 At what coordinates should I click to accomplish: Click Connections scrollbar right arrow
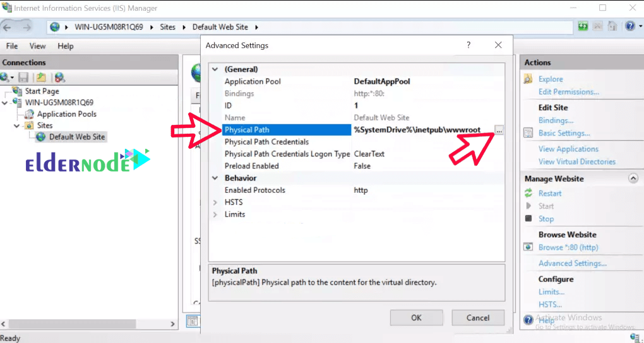point(172,323)
